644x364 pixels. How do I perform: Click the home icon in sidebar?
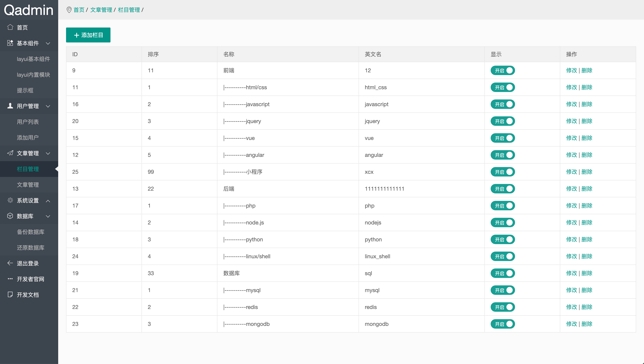point(10,27)
